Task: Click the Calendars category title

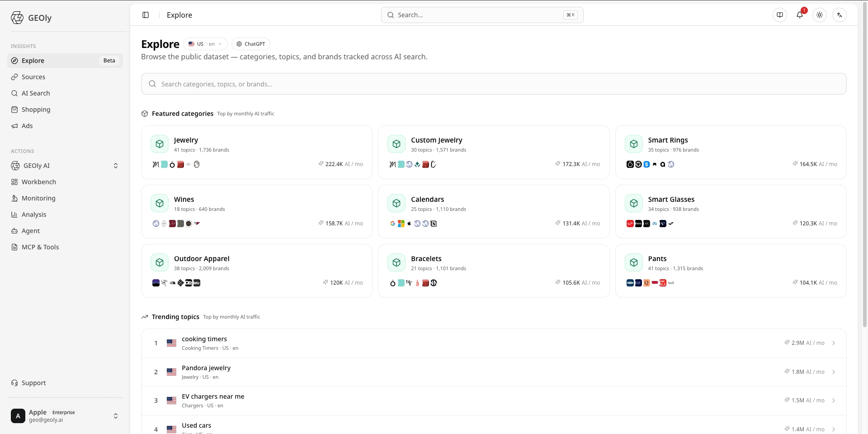Action: pyautogui.click(x=427, y=200)
